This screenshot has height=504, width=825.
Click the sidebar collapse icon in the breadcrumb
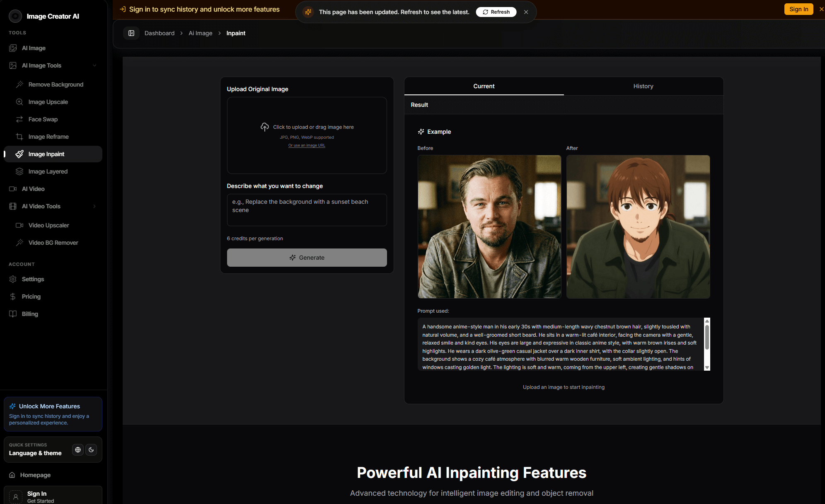point(131,33)
